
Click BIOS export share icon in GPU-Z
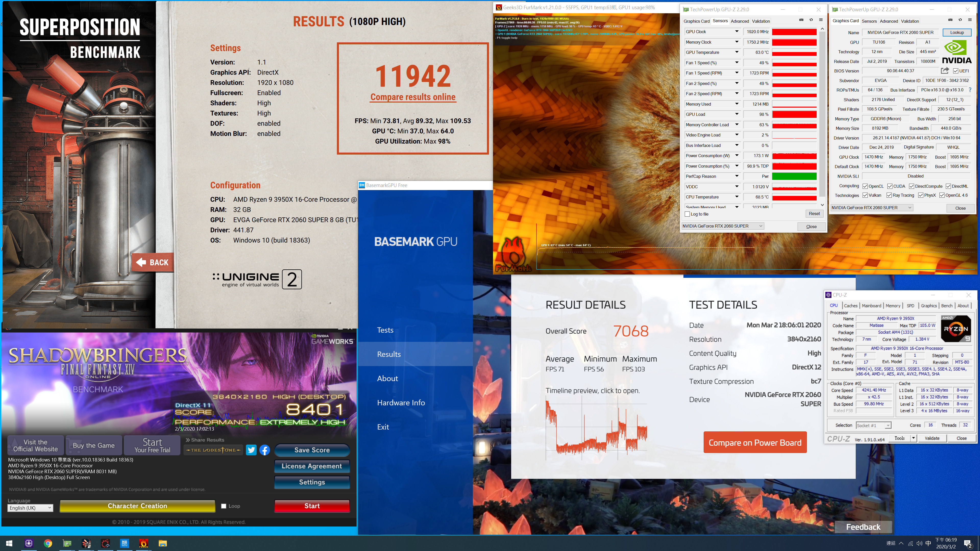tap(945, 71)
